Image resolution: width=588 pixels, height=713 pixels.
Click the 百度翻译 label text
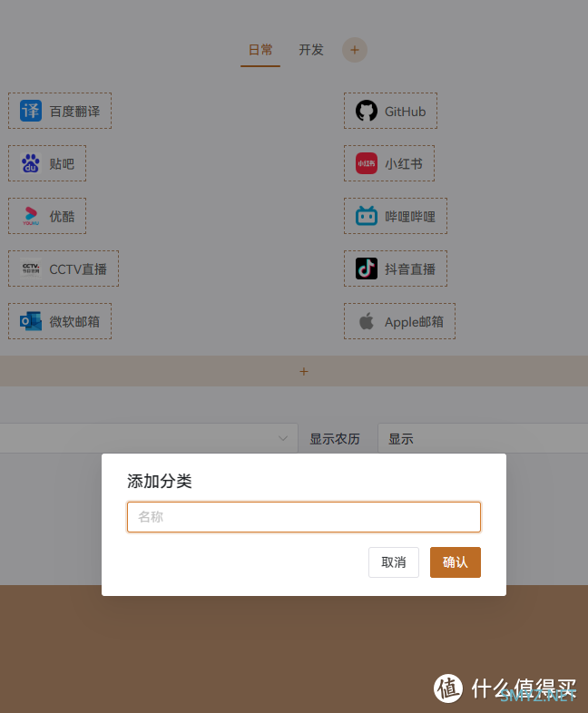tap(74, 112)
